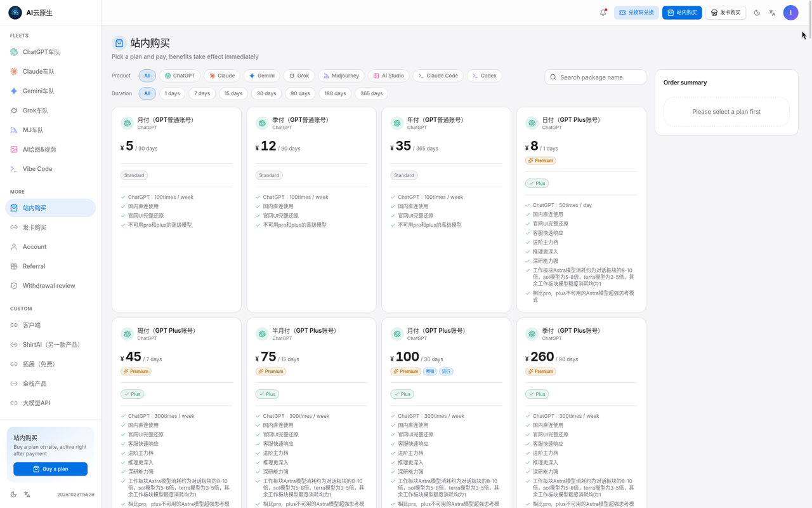The width and height of the screenshot is (812, 508).
Task: Focus the Search package name field
Action: coord(595,77)
